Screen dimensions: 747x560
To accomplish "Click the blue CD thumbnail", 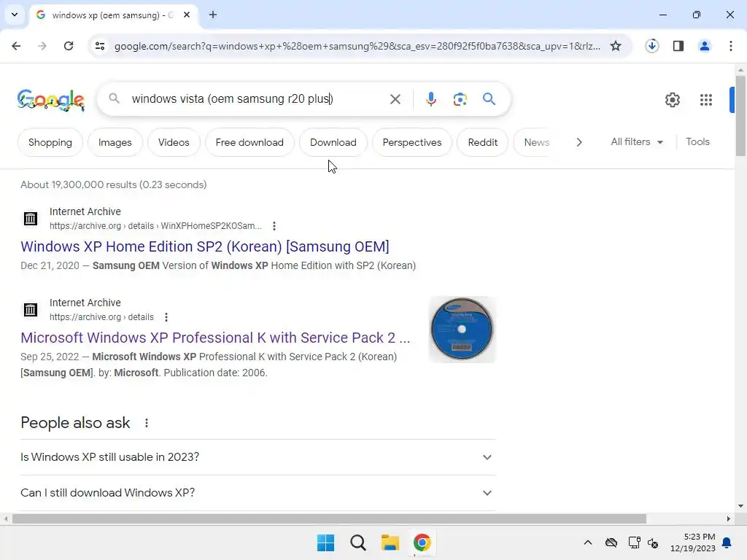I will pos(462,330).
